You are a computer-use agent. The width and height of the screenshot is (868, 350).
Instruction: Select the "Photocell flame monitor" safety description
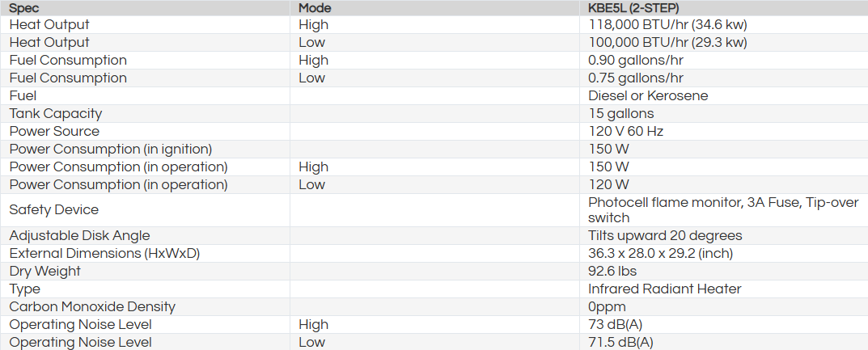pyautogui.click(x=723, y=203)
